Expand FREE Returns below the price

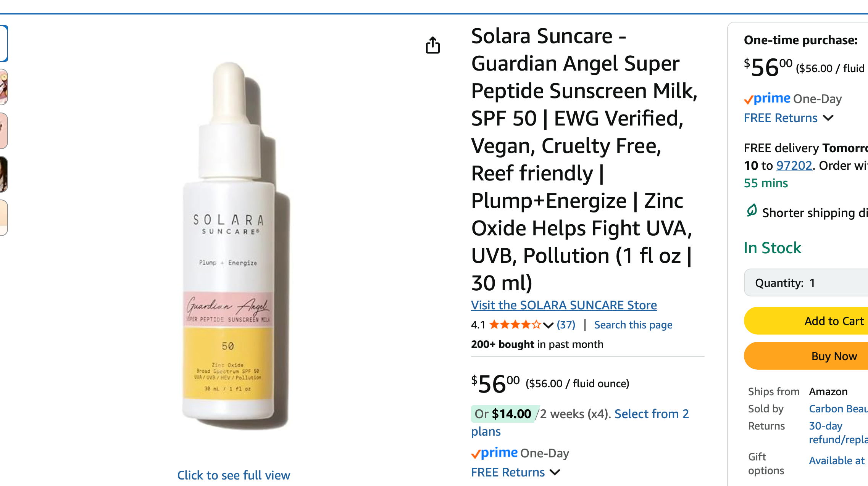click(516, 472)
